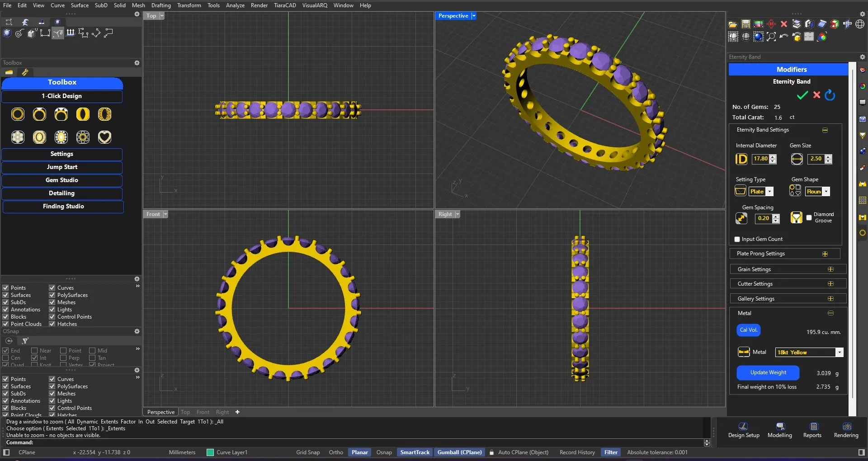Click the green checkmark to accept Eternity Band
The image size is (868, 461).
tap(802, 95)
